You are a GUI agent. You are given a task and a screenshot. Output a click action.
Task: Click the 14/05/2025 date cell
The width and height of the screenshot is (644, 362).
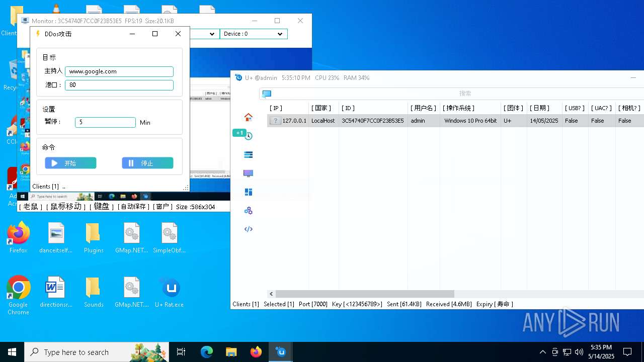click(544, 121)
